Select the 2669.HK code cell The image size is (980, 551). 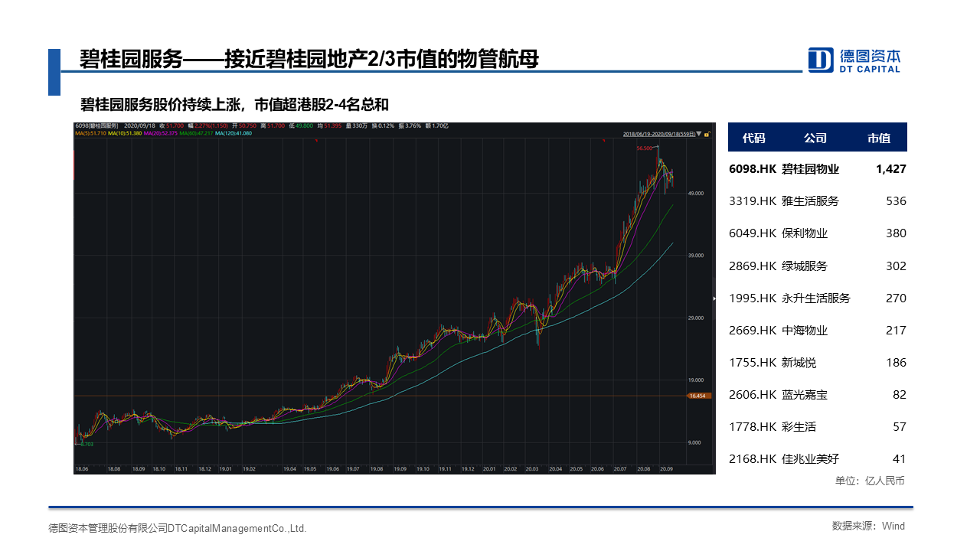pos(753,331)
